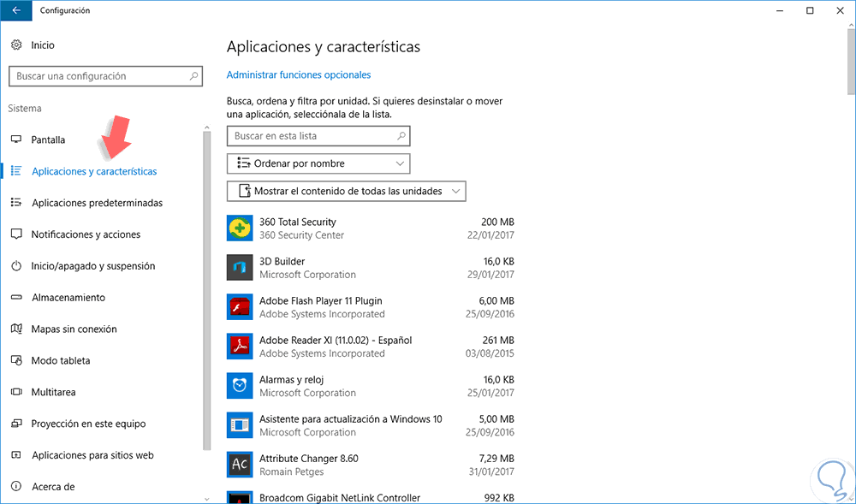The height and width of the screenshot is (504, 856).
Task: Open Aplicaciones para sitios web section
Action: click(x=92, y=455)
